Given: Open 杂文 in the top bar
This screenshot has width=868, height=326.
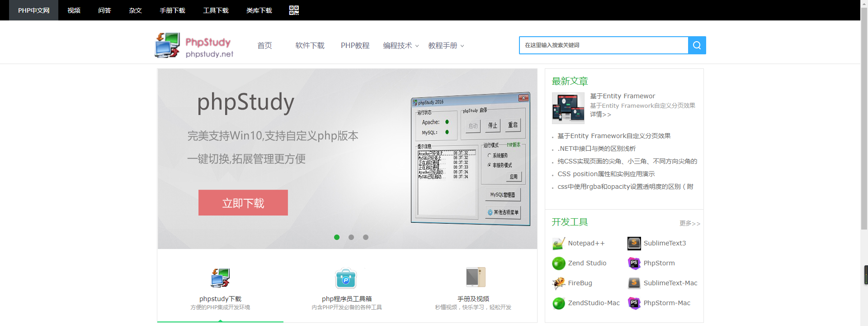Looking at the screenshot, I should point(135,10).
